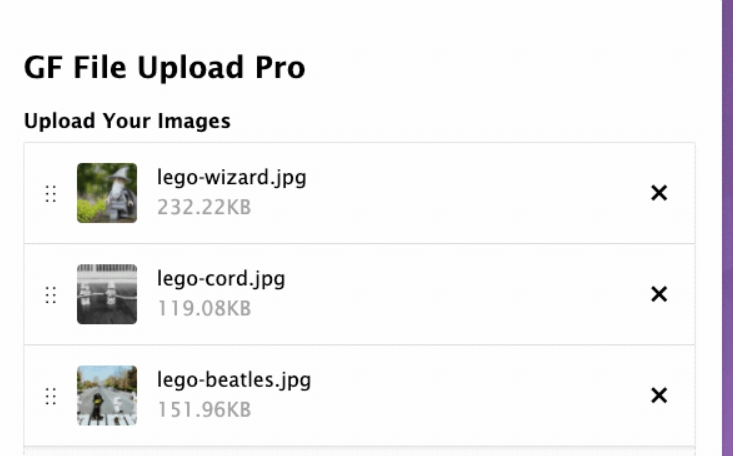Screen dimensions: 733x456
Task: Click the 151.96KB size label
Action: click(x=204, y=410)
